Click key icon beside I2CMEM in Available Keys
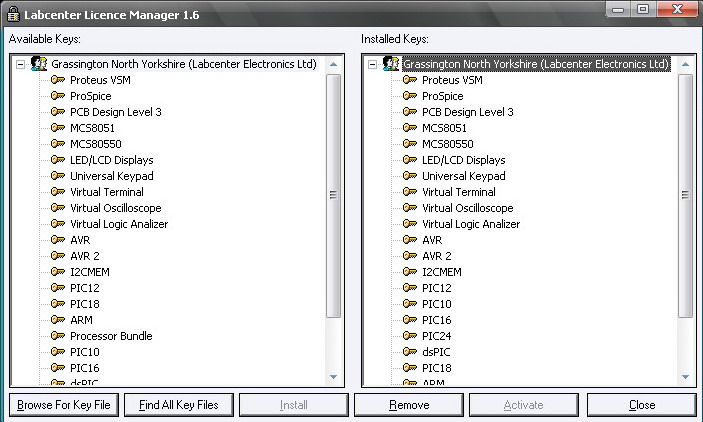The height and width of the screenshot is (422, 703). [58, 272]
